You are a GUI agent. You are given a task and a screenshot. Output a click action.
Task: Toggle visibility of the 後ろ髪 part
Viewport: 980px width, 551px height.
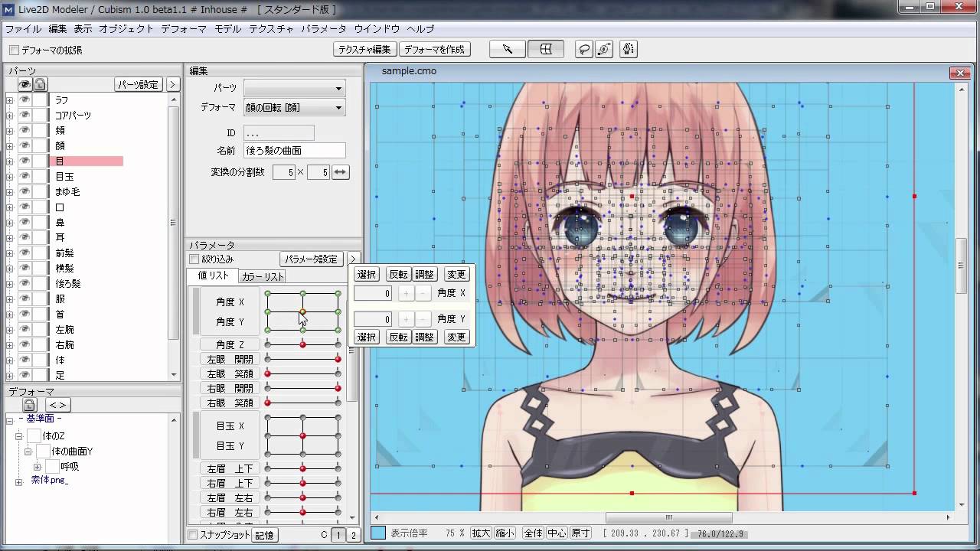pos(24,283)
